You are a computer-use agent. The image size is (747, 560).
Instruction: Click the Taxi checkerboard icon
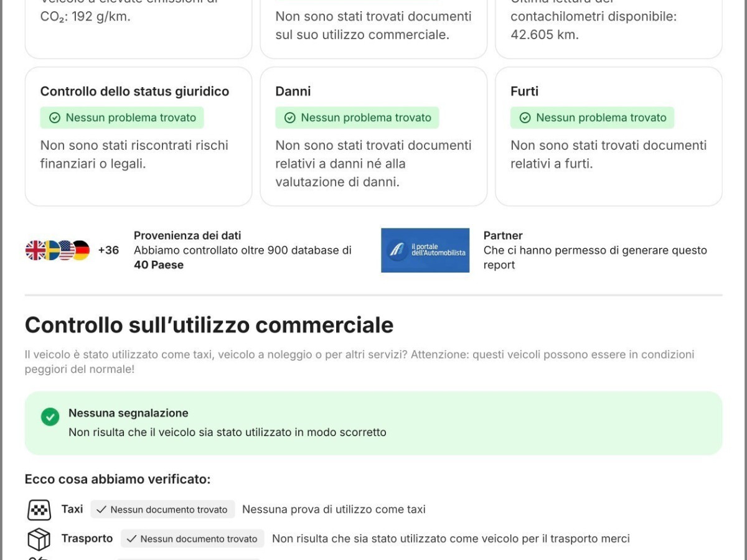(x=39, y=510)
